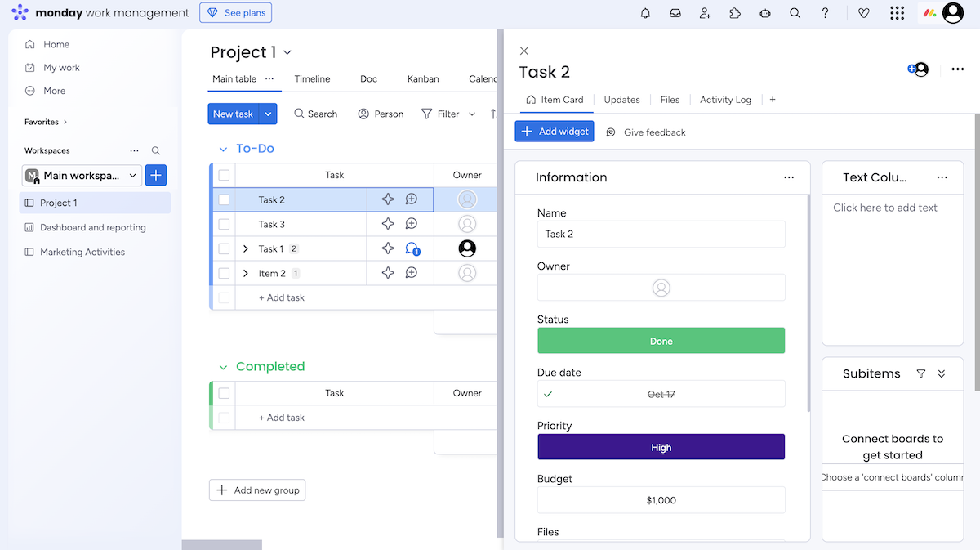Filter subitems using the funnel icon

click(x=921, y=373)
